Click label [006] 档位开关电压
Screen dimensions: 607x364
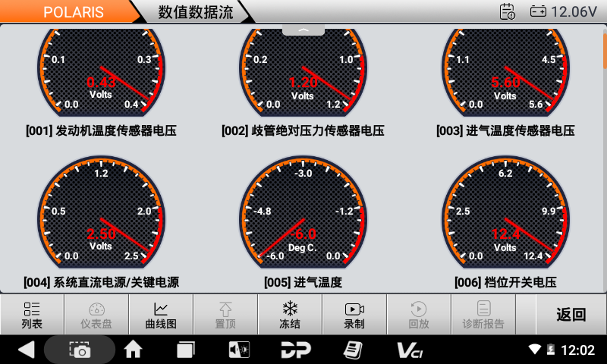point(505,282)
